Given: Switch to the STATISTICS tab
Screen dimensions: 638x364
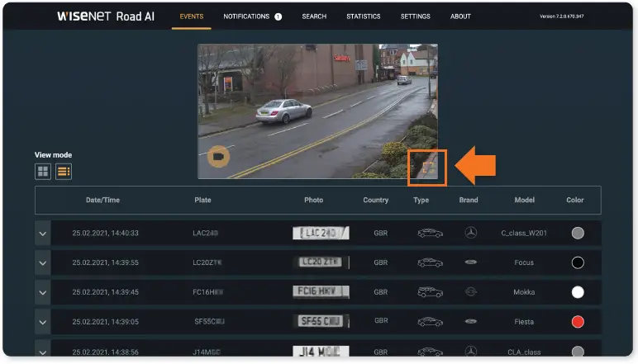Looking at the screenshot, I should click(x=364, y=17).
